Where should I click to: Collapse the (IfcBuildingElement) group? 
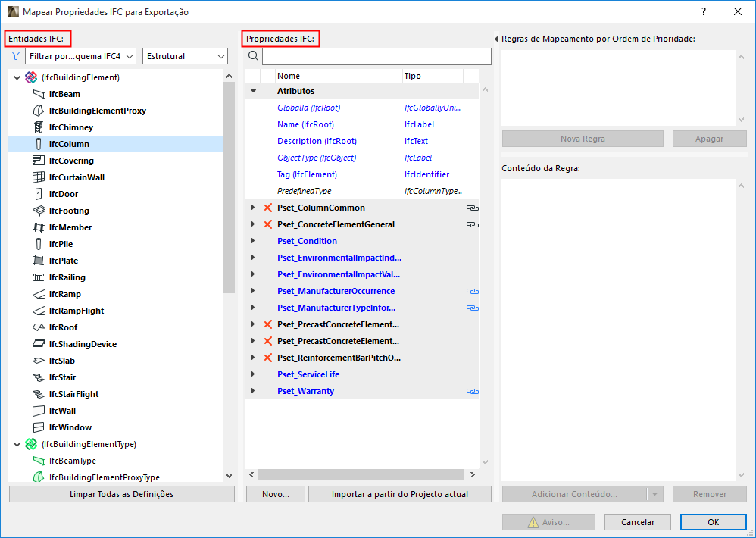pos(17,77)
